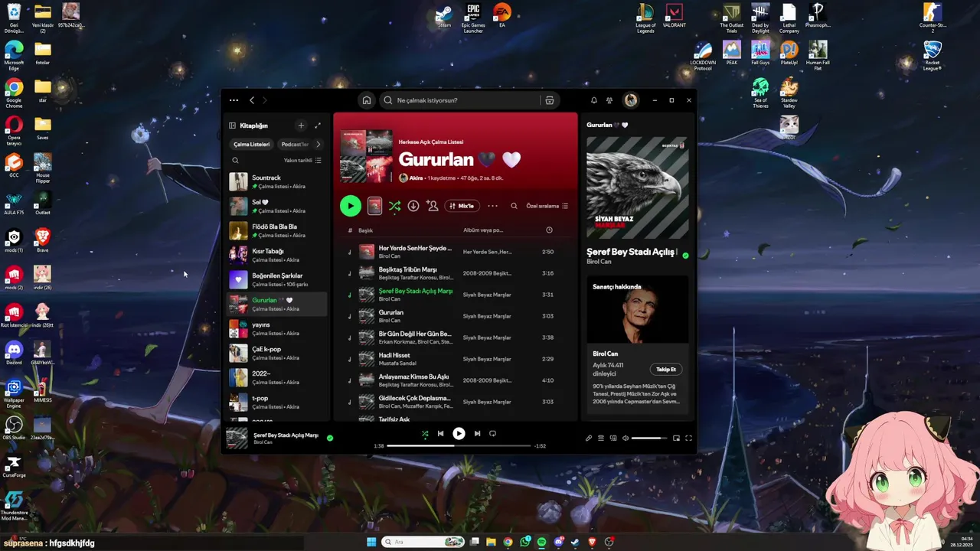
Task: Select the Hadi Hisset track
Action: point(456,359)
